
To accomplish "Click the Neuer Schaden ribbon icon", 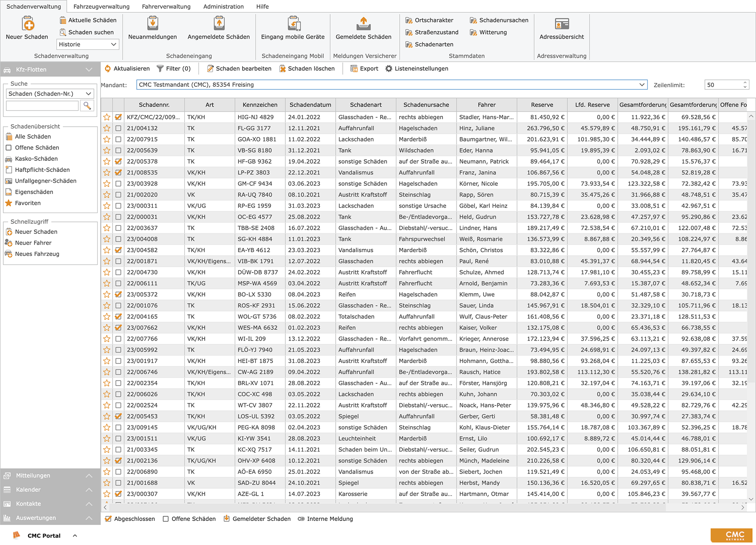I will point(28,23).
